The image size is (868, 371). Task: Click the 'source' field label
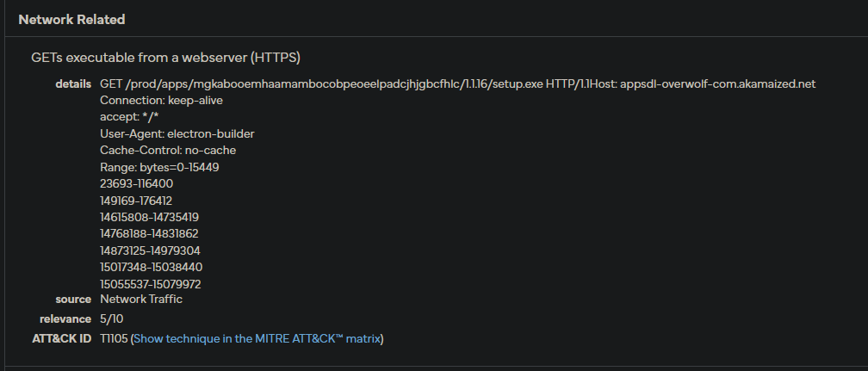click(73, 300)
